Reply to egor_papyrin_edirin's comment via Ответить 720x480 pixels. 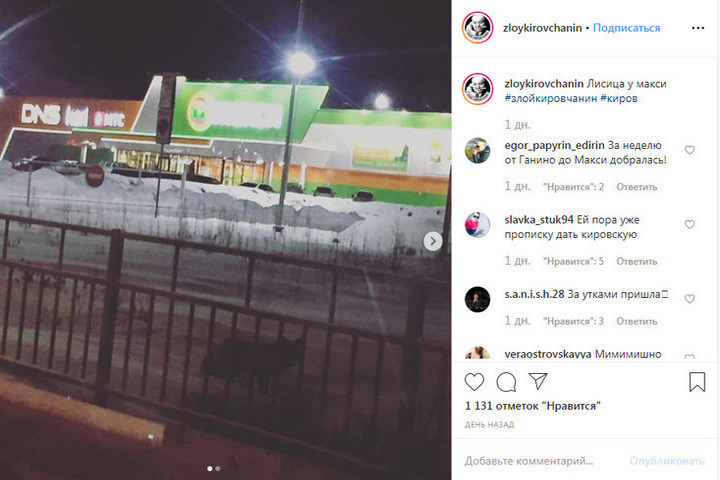[x=636, y=187]
